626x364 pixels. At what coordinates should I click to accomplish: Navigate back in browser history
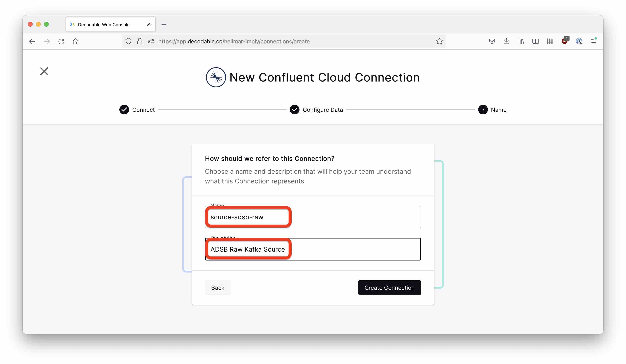click(32, 41)
